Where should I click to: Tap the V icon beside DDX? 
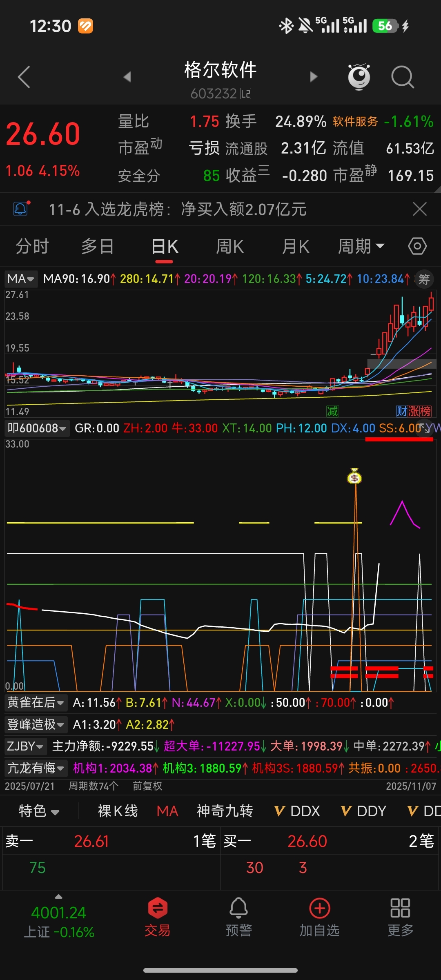[x=280, y=811]
